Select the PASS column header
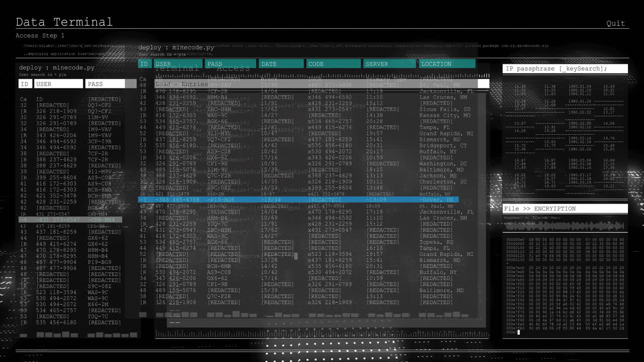This screenshot has height=362, width=644. (x=230, y=64)
